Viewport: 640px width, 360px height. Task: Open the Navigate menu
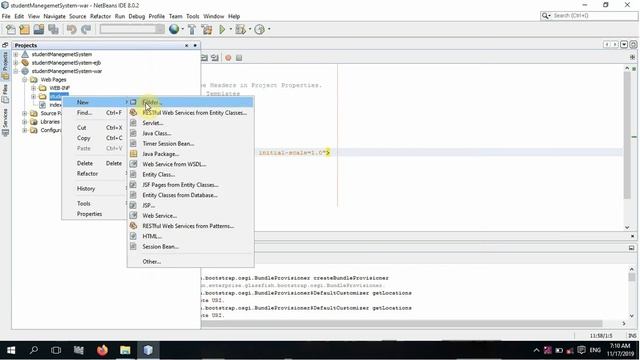[x=54, y=16]
